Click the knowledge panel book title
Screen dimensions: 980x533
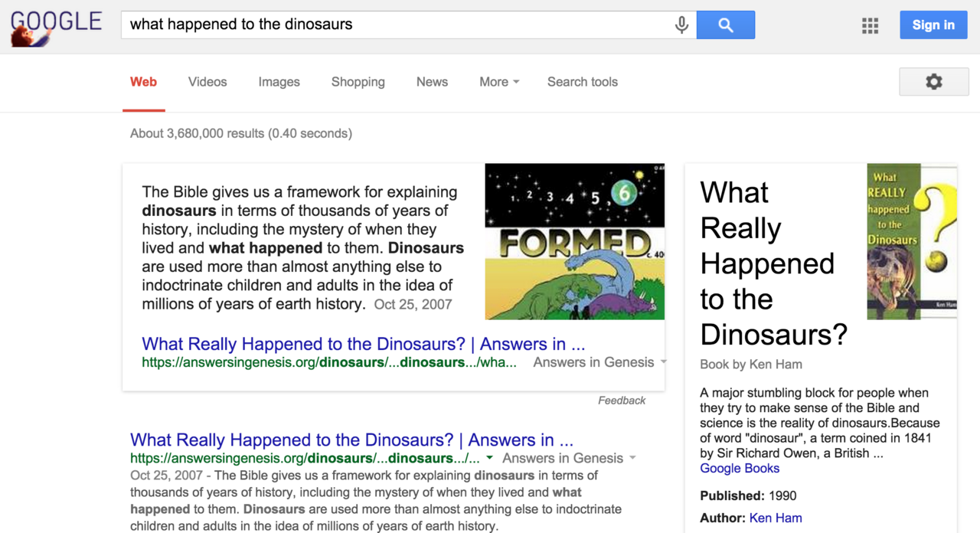point(773,263)
